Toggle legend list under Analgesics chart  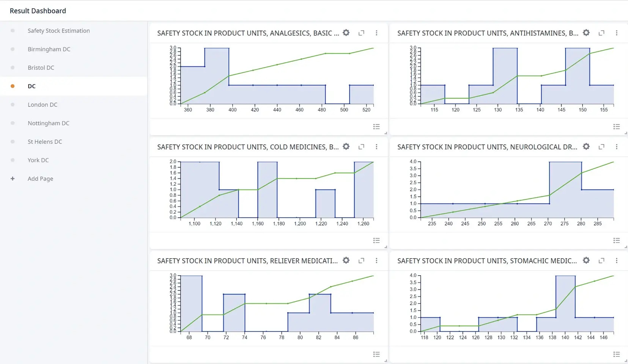click(376, 127)
